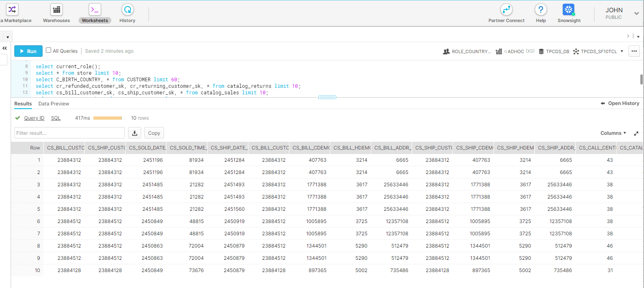Change the ADHOC warehouse context
This screenshot has height=288, width=644.
(x=515, y=51)
